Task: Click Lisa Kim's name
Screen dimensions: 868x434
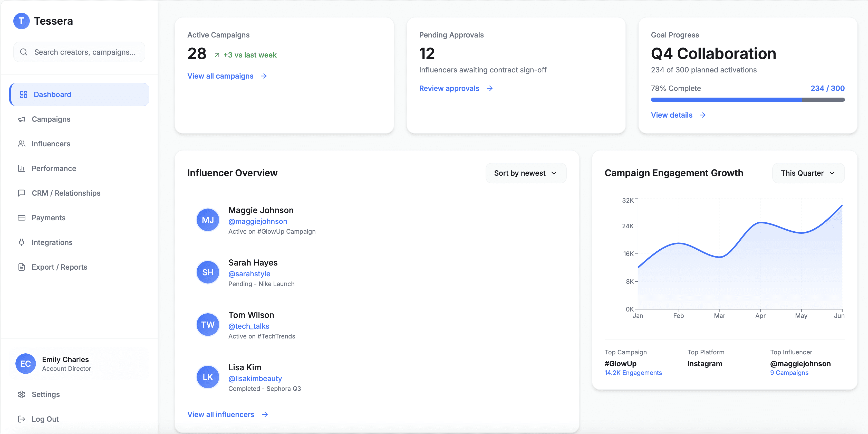Action: click(245, 367)
